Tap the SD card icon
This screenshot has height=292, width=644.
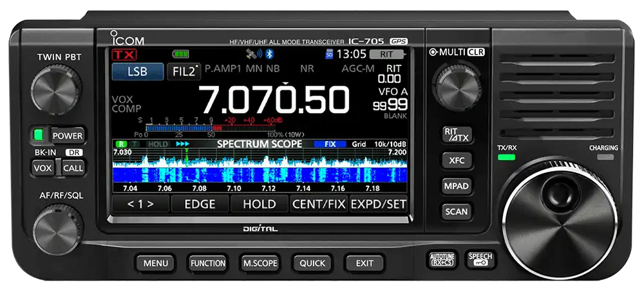click(329, 55)
